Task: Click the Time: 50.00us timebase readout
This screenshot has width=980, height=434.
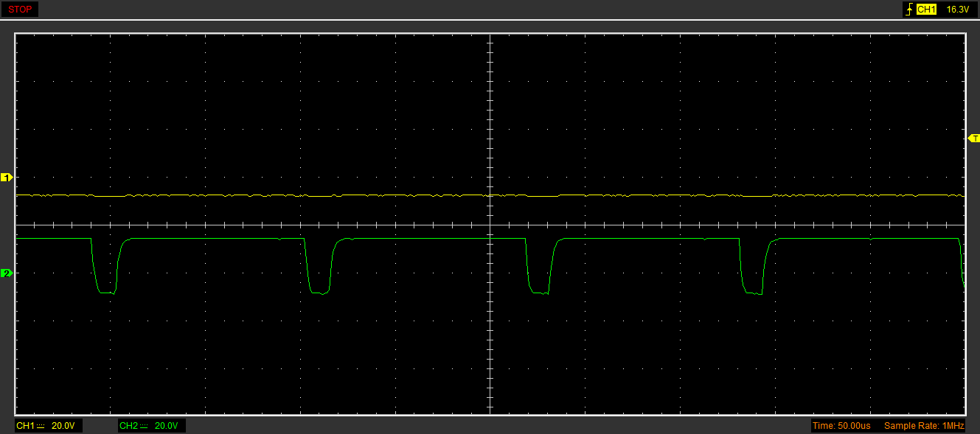Action: [x=841, y=426]
